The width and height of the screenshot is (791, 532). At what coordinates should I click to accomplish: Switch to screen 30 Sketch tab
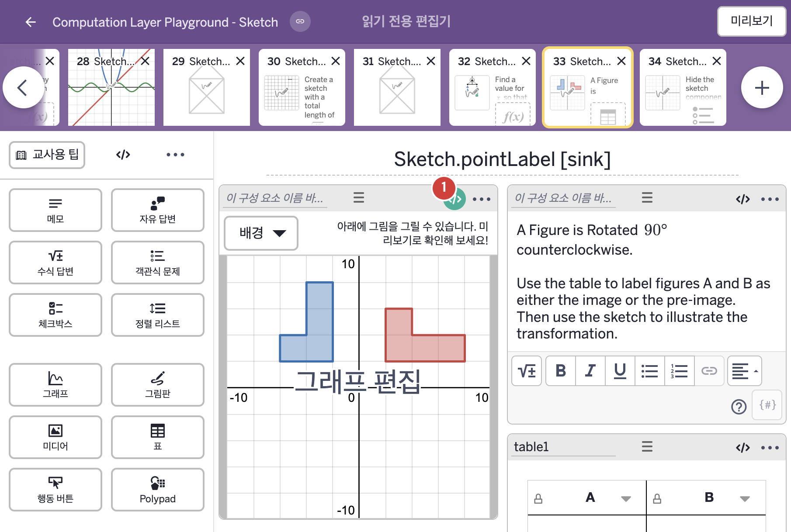pyautogui.click(x=302, y=87)
